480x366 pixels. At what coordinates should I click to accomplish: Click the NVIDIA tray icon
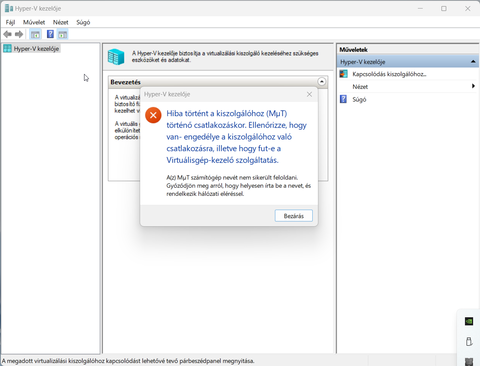(469, 321)
